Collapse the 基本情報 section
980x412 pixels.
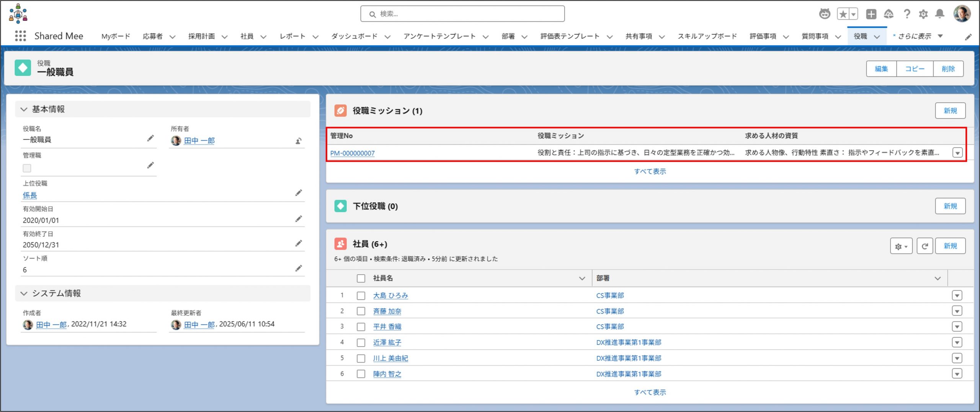tap(24, 109)
